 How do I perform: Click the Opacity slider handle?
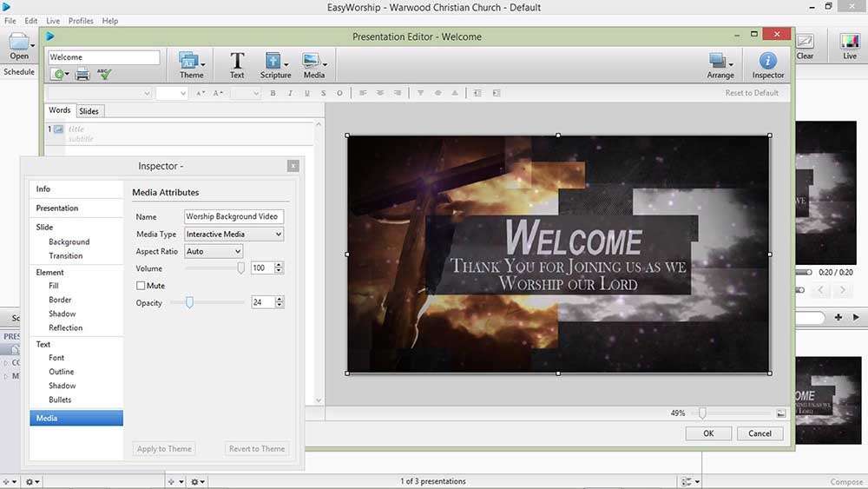tap(189, 302)
